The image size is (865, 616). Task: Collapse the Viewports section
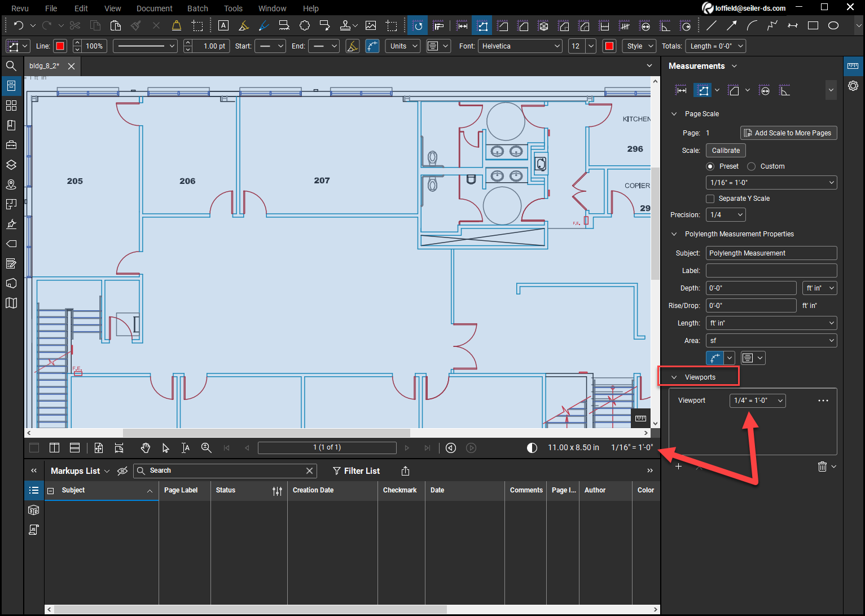point(674,377)
